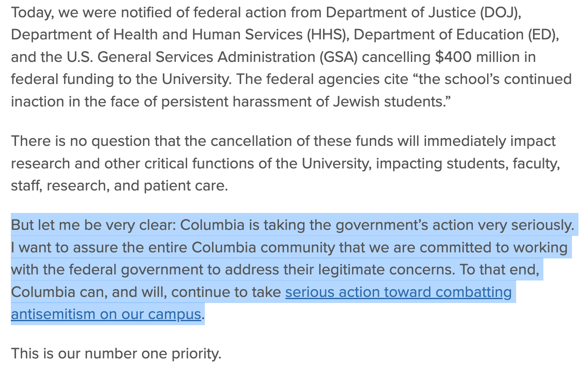Viewport: 588px width, 374px height.
Task: Click the "antisemitism on our campus" link text
Action: (106, 314)
